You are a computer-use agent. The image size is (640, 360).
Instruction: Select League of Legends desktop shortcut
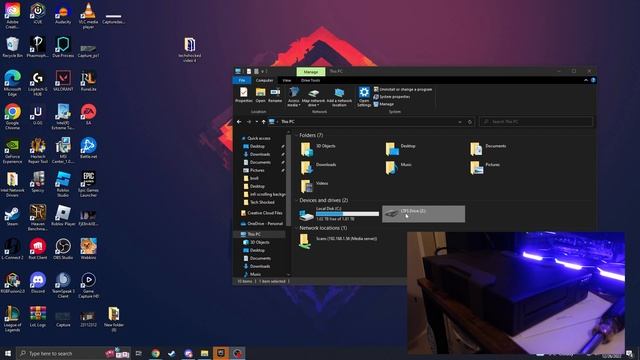12,319
